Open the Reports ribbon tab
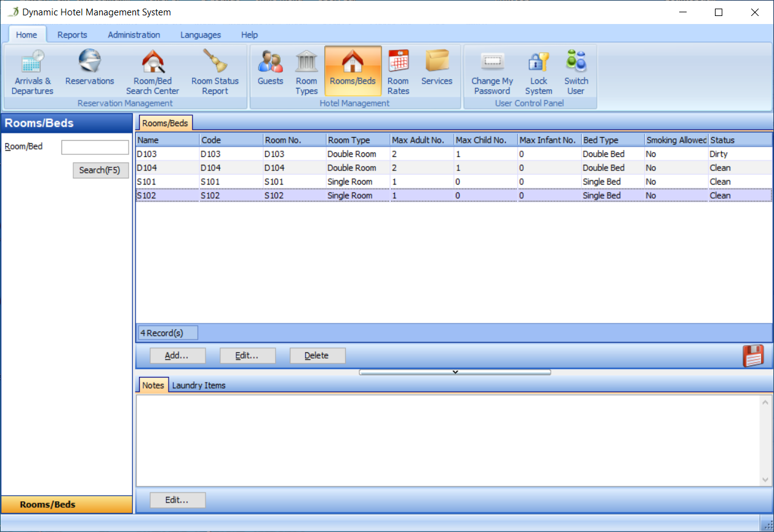Screen dimensions: 774x532 pos(72,35)
